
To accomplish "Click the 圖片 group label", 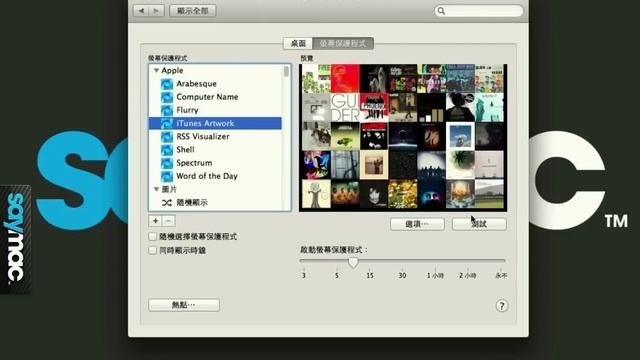I will click(169, 189).
